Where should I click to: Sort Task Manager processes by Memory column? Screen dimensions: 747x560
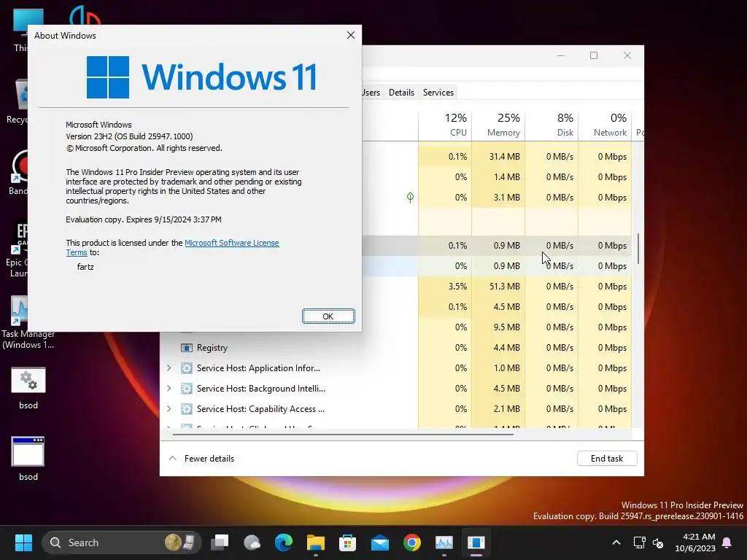coord(498,125)
